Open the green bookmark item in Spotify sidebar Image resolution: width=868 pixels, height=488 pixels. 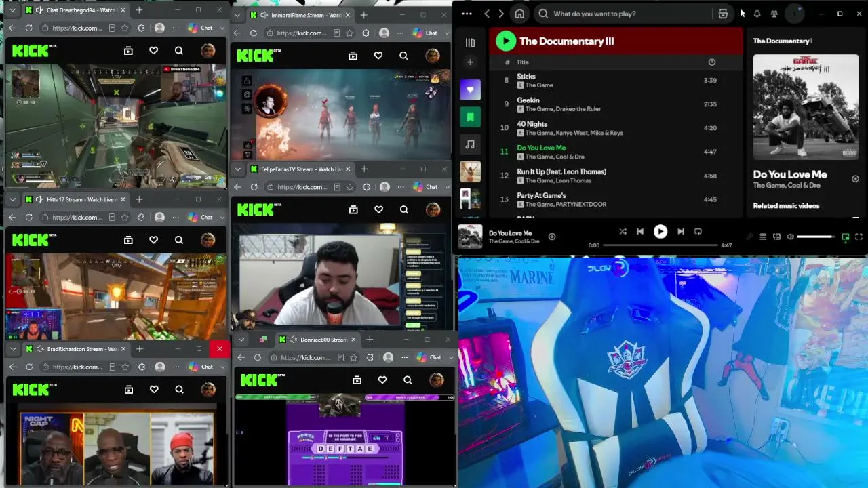pos(470,117)
